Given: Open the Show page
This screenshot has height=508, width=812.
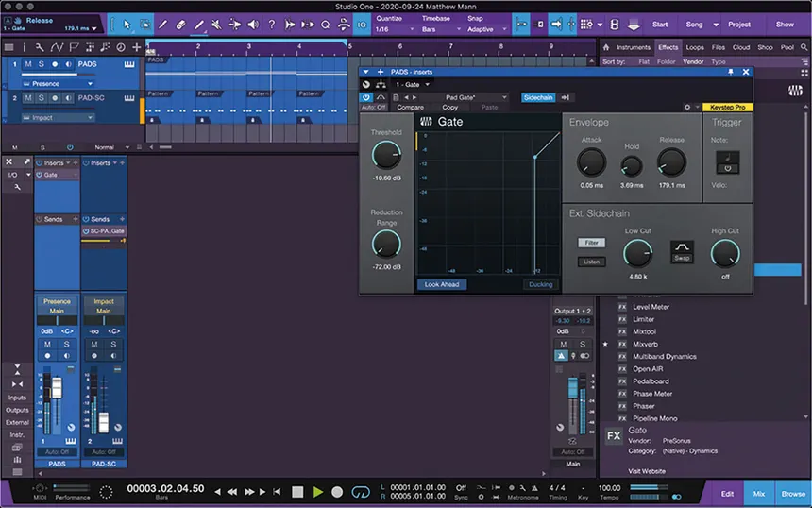Looking at the screenshot, I should 785,25.
